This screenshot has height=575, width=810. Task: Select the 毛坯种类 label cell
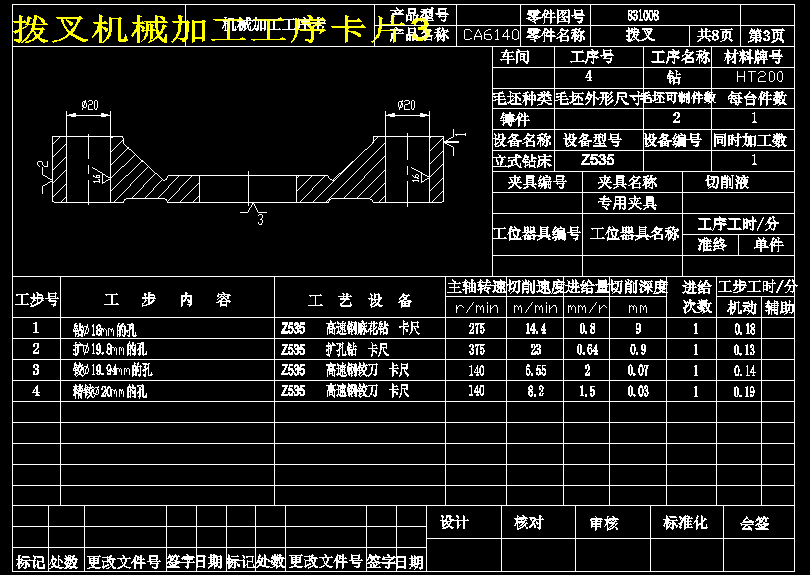[523, 98]
